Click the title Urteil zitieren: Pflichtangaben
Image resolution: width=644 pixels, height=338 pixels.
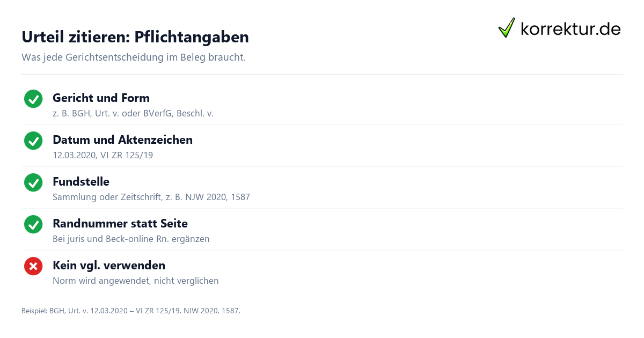point(135,36)
